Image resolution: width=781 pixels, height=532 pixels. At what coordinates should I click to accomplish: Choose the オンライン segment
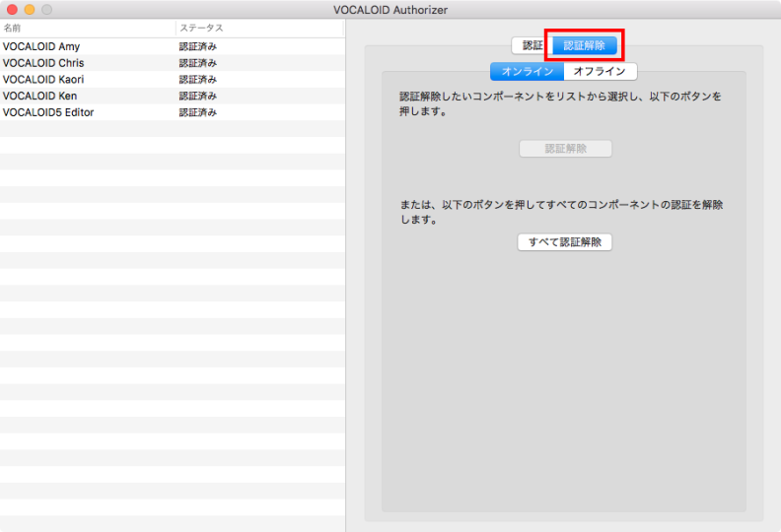click(527, 71)
